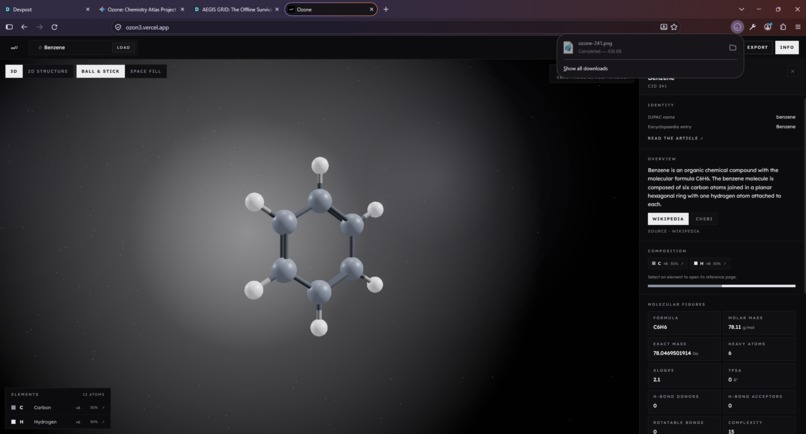This screenshot has height=434, width=806.
Task: Bookmark this page with the star icon
Action: click(674, 27)
